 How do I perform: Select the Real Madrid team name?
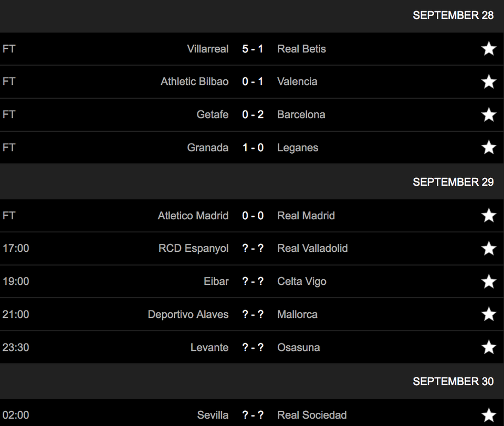(306, 215)
